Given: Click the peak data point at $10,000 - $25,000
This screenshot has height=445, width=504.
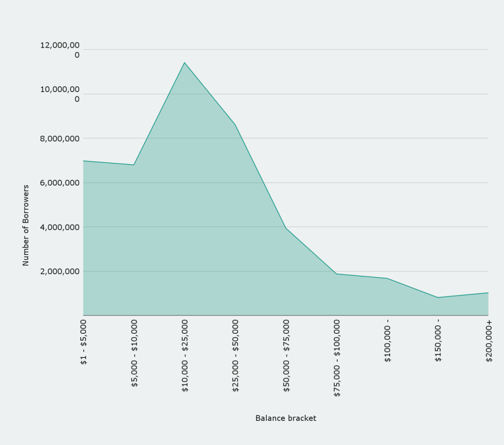Looking at the screenshot, I should tap(185, 63).
